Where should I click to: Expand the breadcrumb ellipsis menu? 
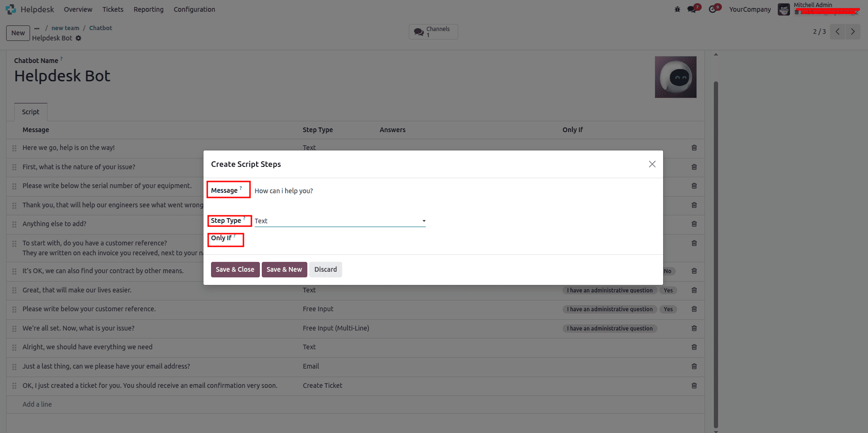coord(37,28)
